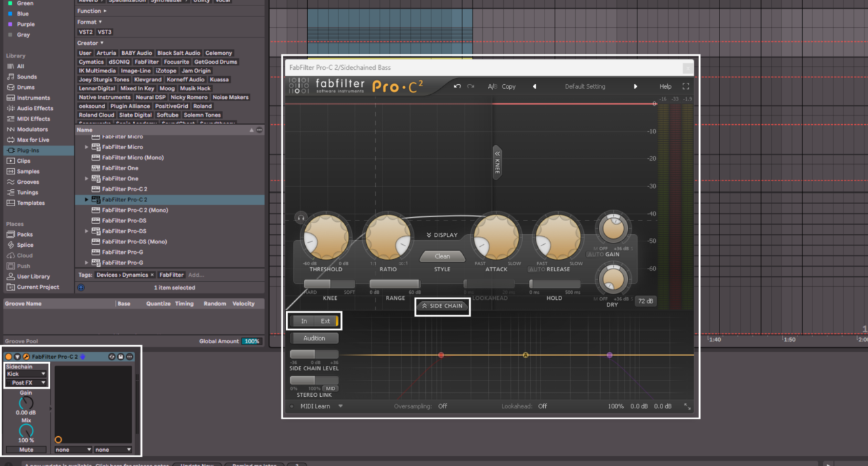Toggle the SIDE CHAIN panel button

[x=443, y=306]
